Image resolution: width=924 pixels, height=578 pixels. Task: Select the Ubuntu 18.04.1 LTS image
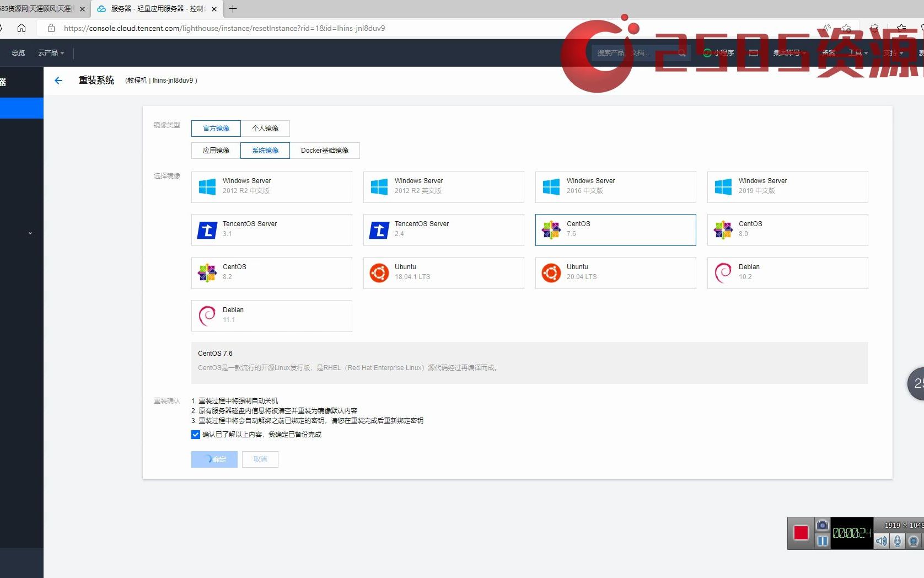(444, 273)
